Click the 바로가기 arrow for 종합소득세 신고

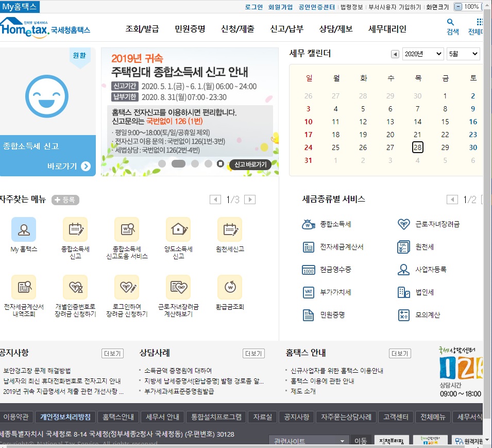(86, 166)
